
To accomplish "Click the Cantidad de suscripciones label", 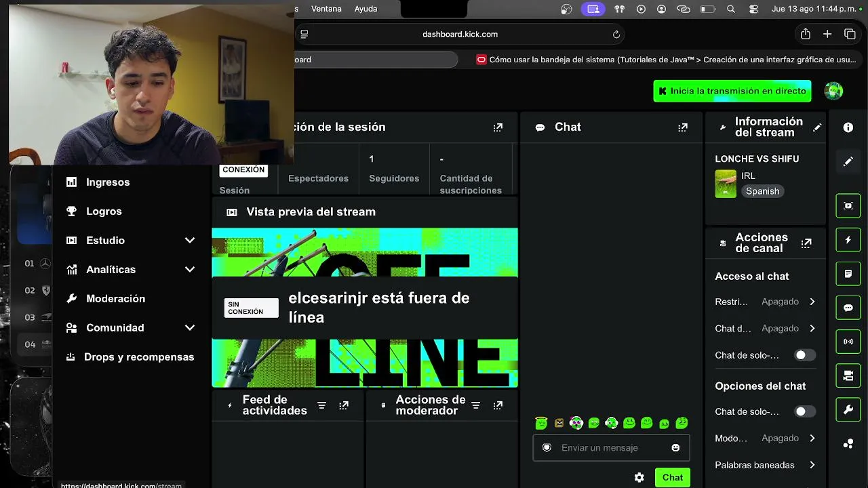I will (x=471, y=184).
